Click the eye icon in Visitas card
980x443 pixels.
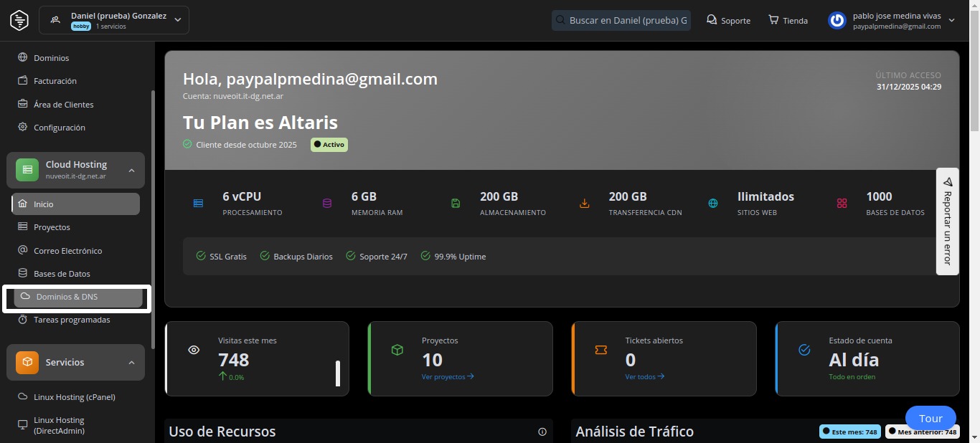[x=194, y=350]
